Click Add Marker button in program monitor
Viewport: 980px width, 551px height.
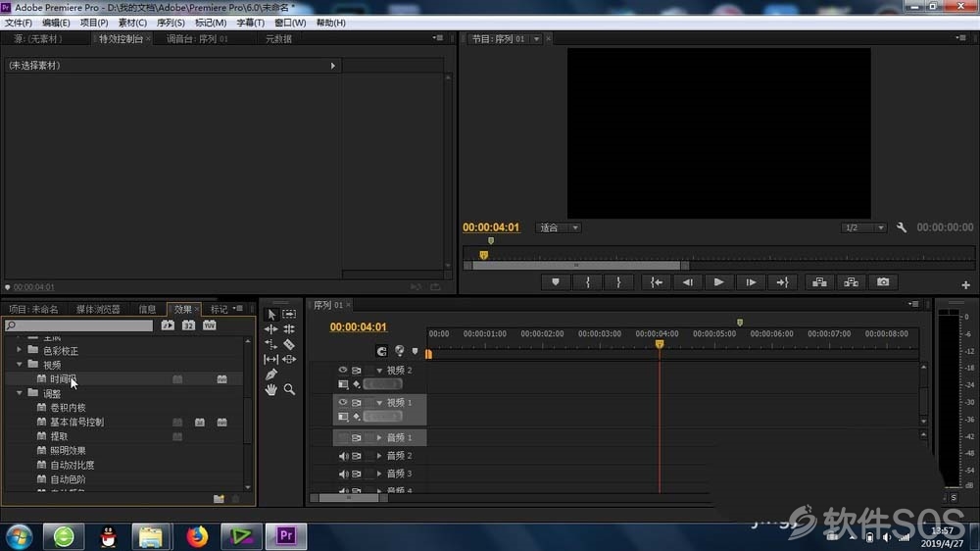click(556, 282)
